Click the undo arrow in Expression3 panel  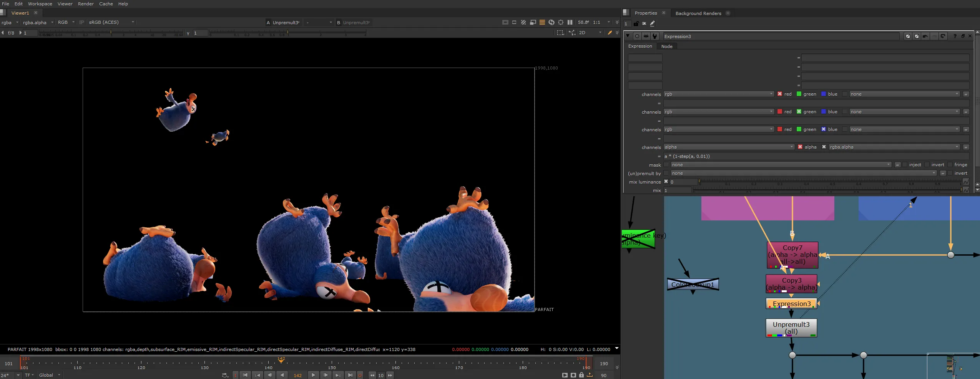click(925, 36)
